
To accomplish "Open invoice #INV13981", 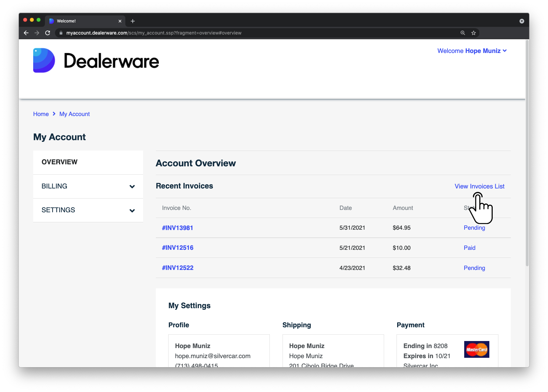I will coord(178,228).
